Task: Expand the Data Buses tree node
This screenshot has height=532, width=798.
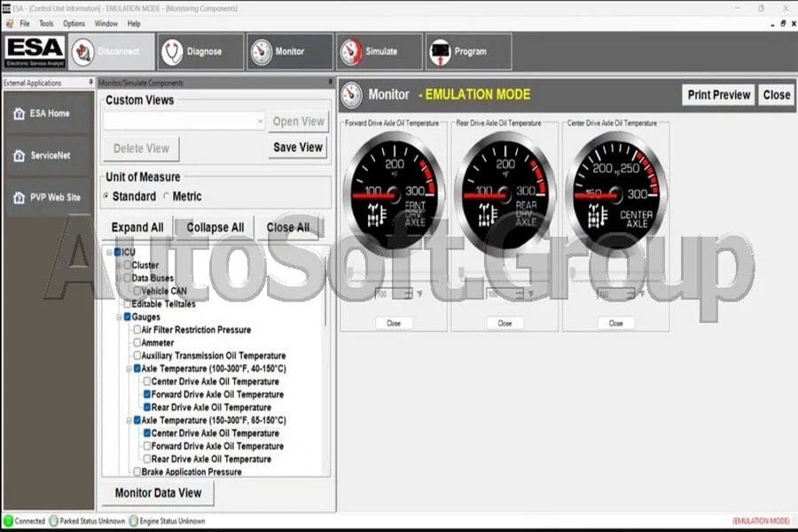Action: pyautogui.click(x=119, y=278)
